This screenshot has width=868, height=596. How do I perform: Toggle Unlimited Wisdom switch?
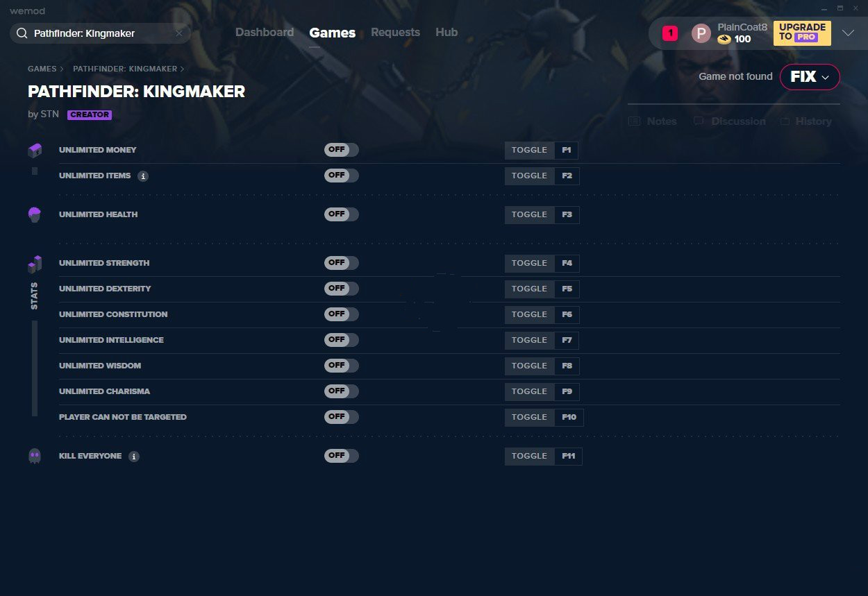tap(342, 366)
